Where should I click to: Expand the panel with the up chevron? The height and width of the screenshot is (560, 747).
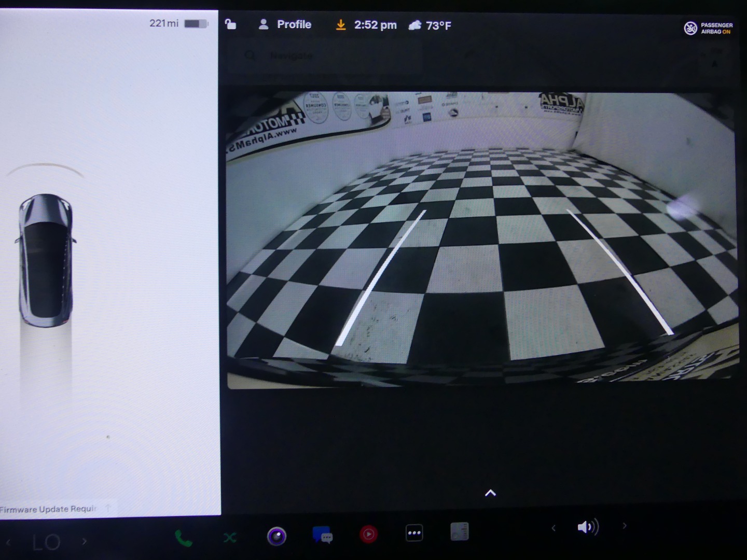click(490, 493)
